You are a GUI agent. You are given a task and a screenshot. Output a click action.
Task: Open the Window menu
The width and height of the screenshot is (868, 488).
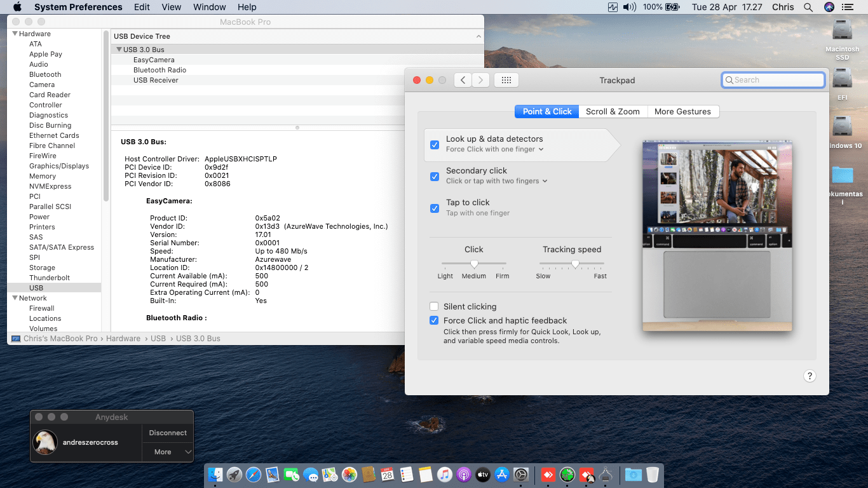210,7
